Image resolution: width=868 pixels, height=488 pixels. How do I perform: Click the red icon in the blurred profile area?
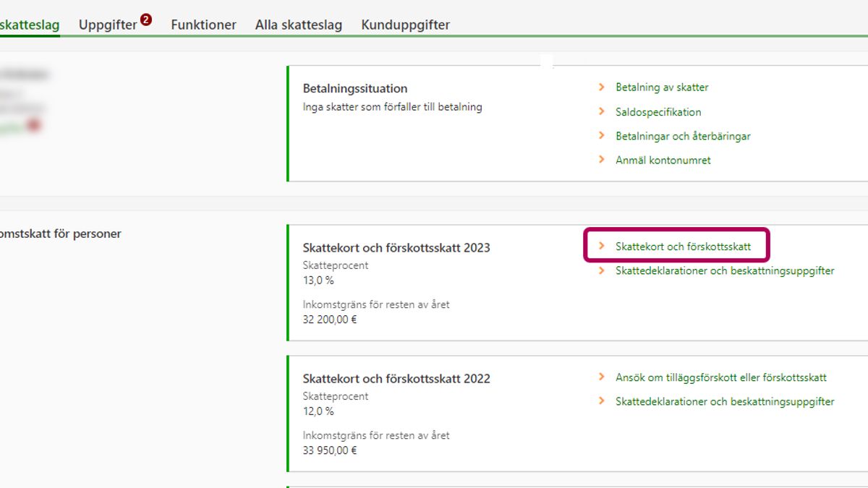(33, 125)
